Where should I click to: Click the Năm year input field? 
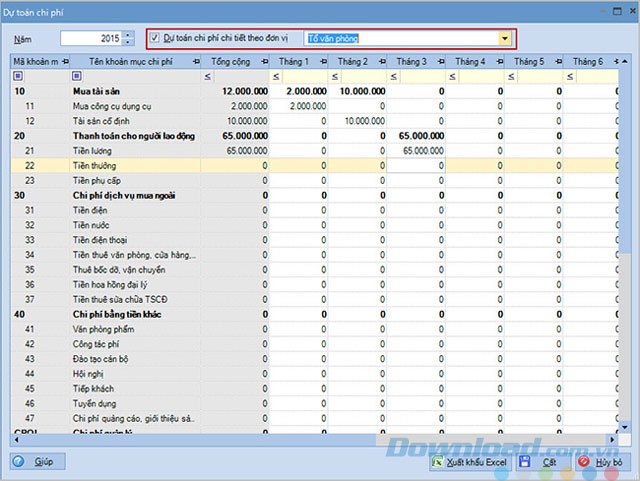(90, 39)
